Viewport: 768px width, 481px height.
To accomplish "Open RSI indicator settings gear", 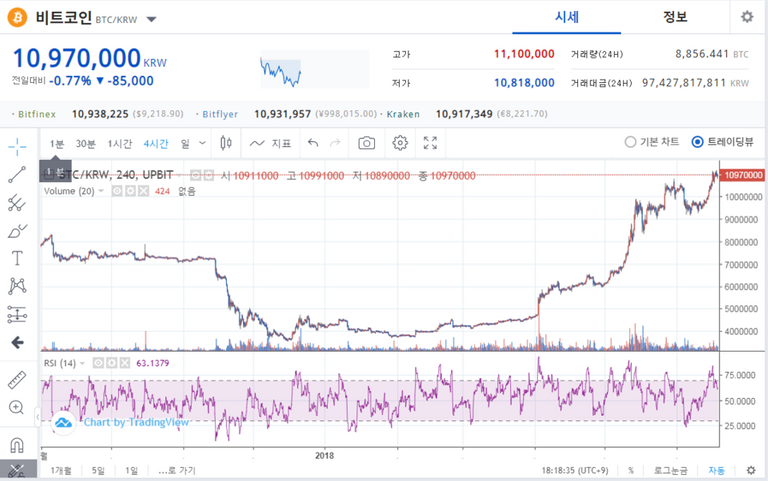I will pyautogui.click(x=112, y=363).
